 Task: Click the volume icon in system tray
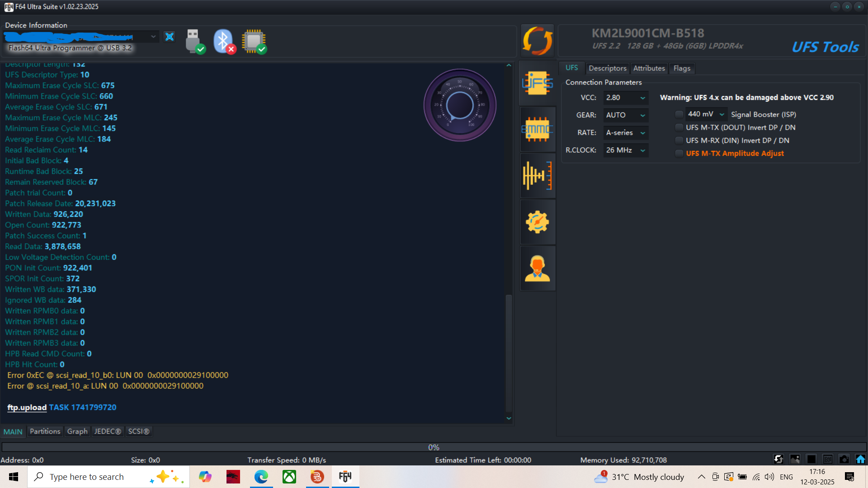(769, 477)
